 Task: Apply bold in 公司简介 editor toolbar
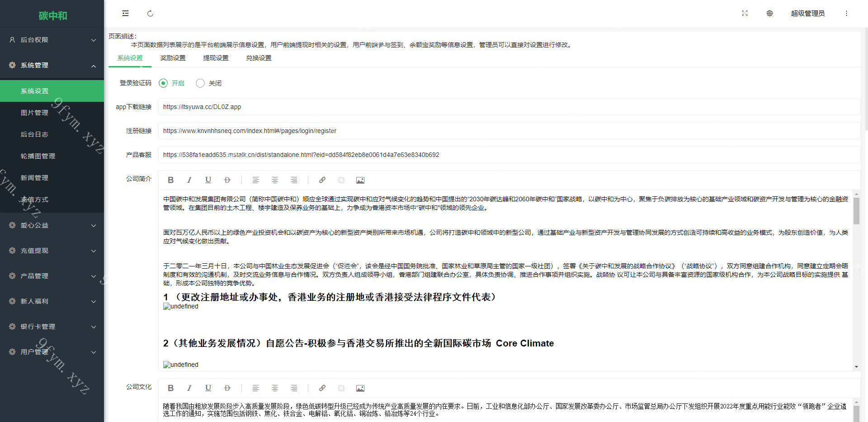(170, 180)
